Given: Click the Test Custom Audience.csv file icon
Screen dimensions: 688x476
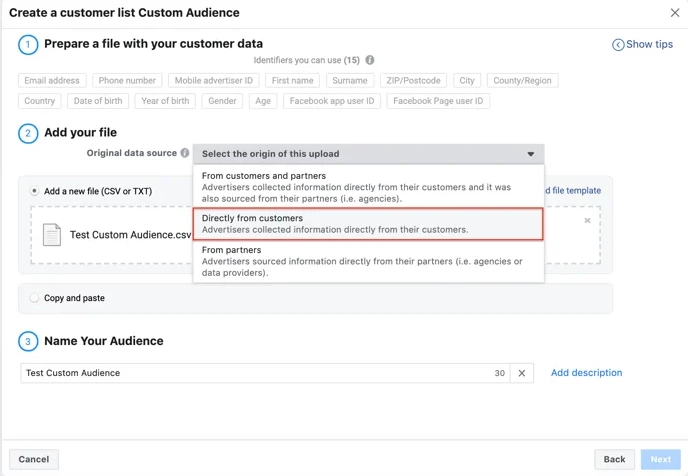Looking at the screenshot, I should 52,234.
